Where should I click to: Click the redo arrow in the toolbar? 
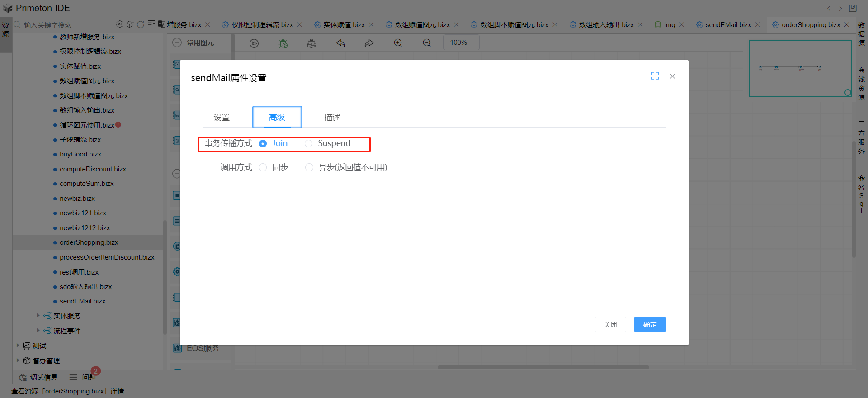pyautogui.click(x=369, y=43)
